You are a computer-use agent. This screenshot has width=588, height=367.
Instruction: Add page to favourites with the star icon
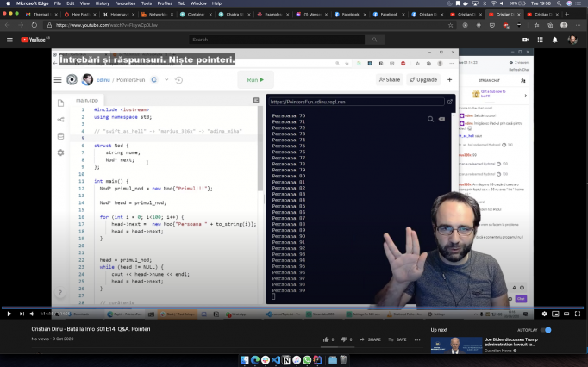pos(450,25)
